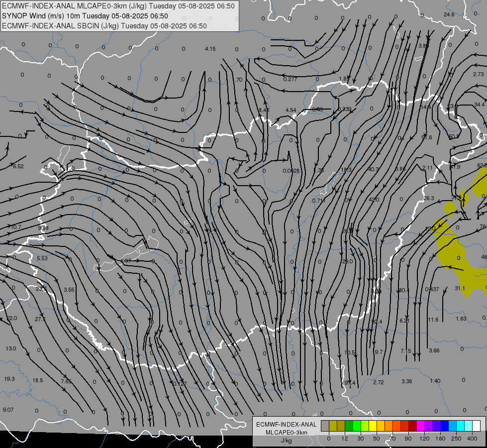
Task: Click the map value 0.127
Action: (180, 384)
